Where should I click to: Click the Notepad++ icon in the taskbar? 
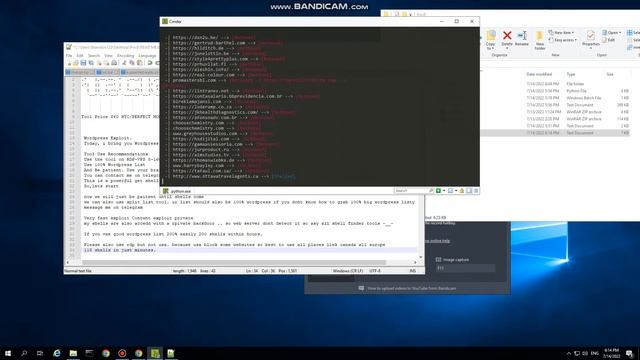coord(171,353)
